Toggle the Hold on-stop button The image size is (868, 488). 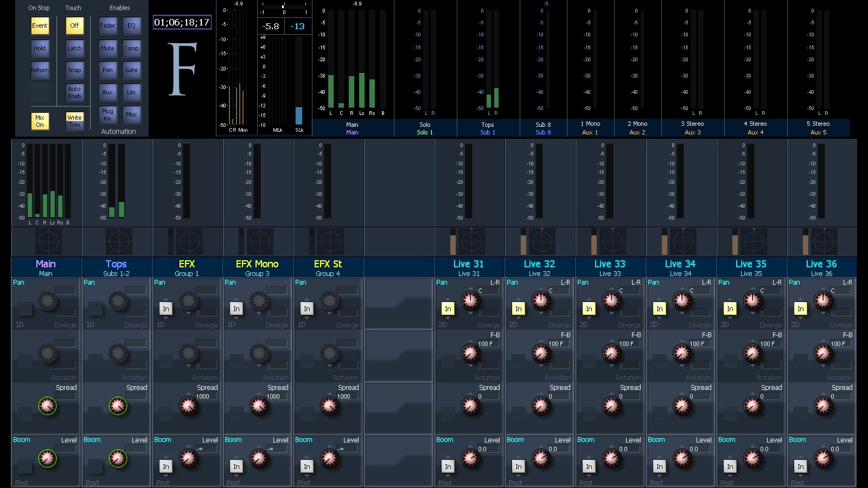[40, 48]
